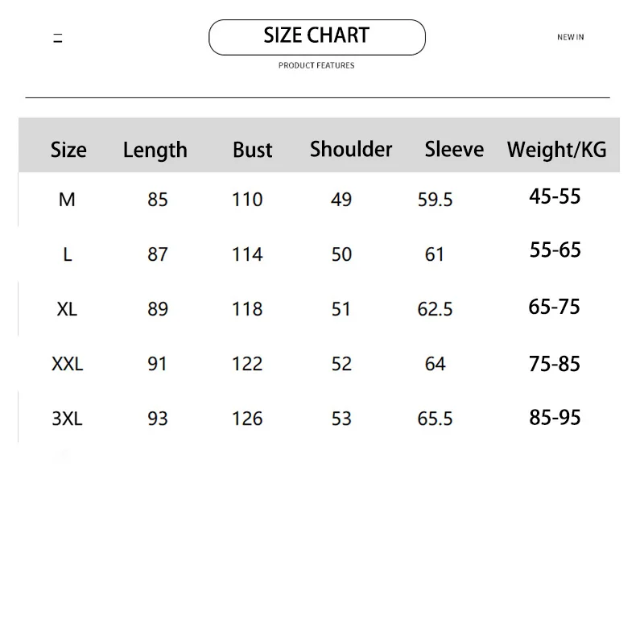The height and width of the screenshot is (644, 644).
Task: Select the L size row label
Action: pos(68,254)
